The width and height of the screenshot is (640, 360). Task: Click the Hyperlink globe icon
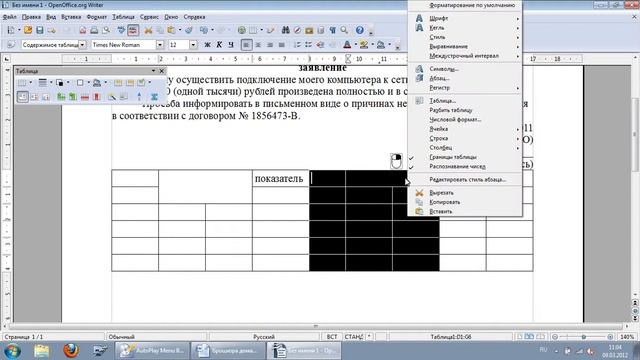point(242,30)
